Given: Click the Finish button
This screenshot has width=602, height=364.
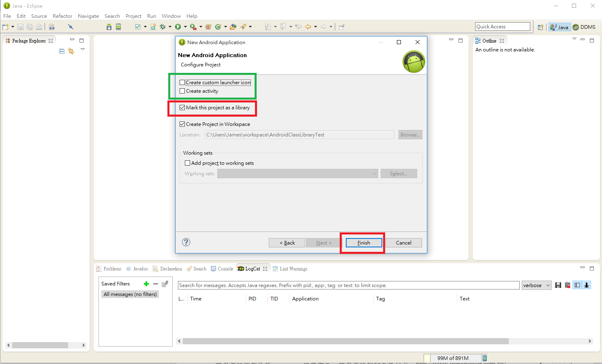Looking at the screenshot, I should tap(364, 243).
